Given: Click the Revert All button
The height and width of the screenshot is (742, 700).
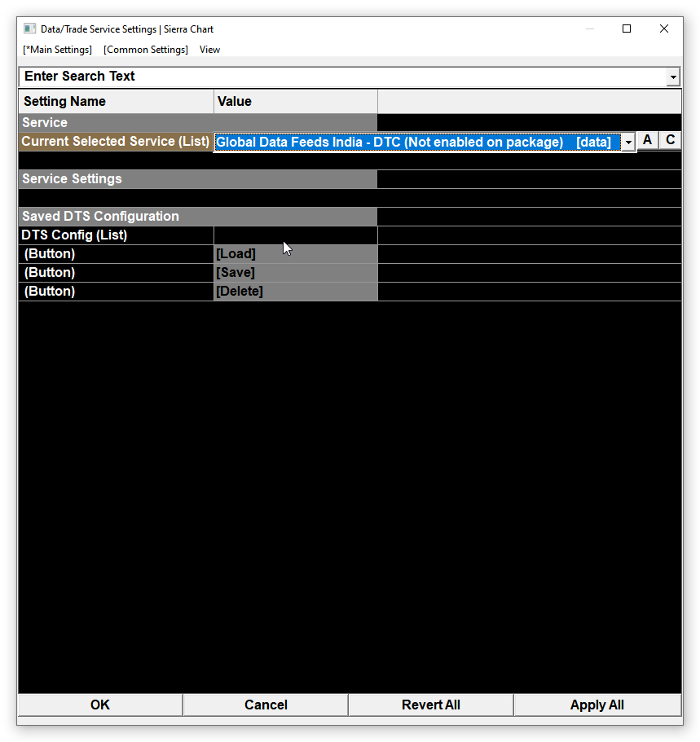Looking at the screenshot, I should 431,705.
